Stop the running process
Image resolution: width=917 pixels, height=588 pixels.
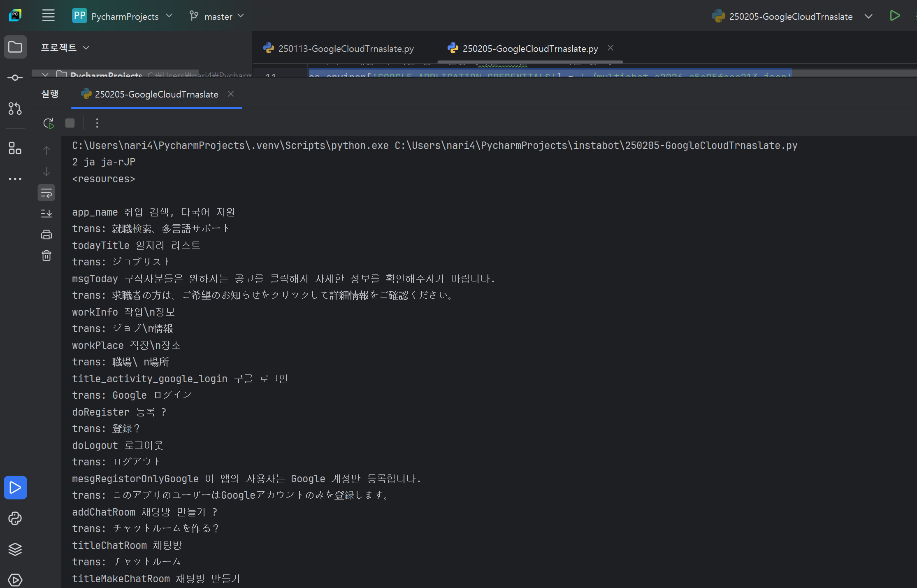pyautogui.click(x=70, y=123)
